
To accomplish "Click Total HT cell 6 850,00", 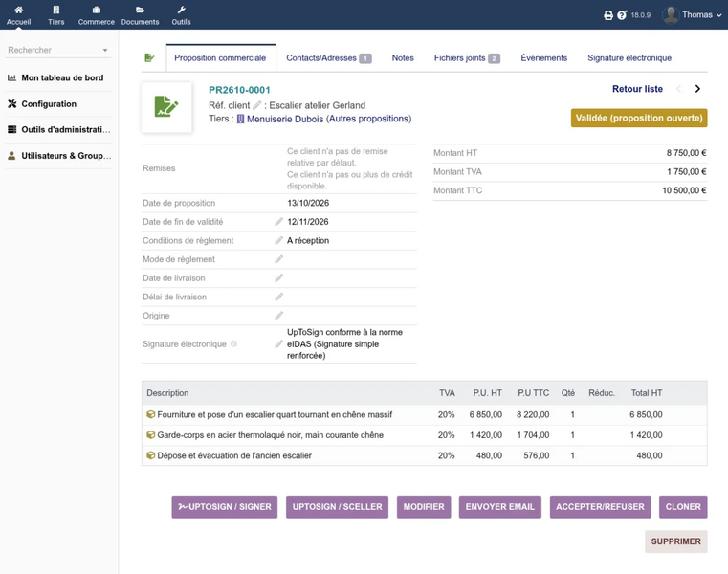I will click(646, 414).
